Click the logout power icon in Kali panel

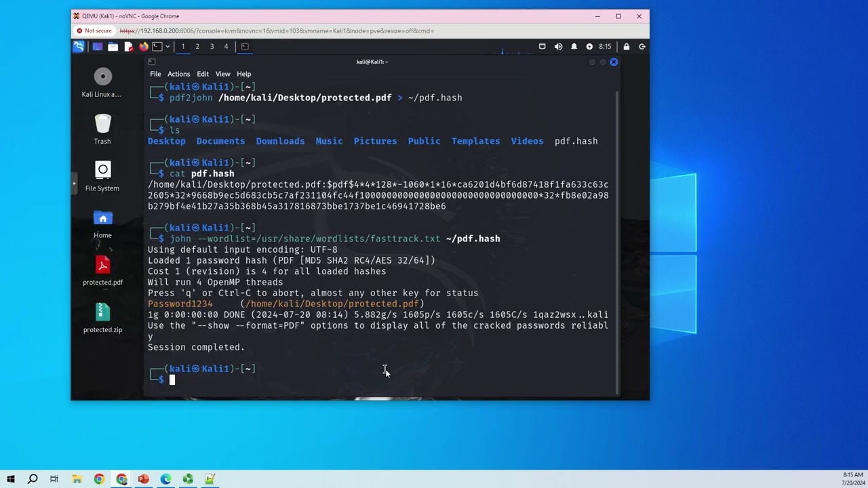(x=642, y=47)
